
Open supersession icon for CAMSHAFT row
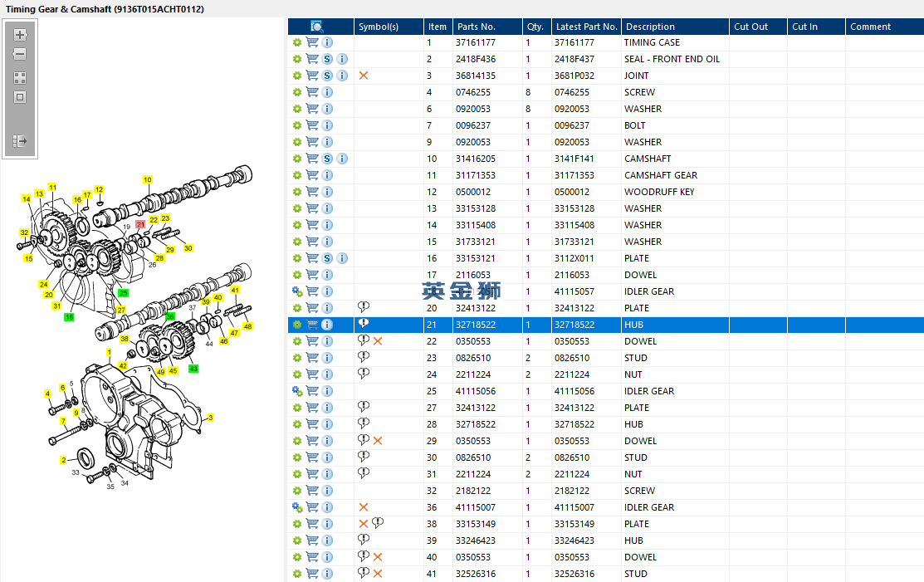click(327, 159)
